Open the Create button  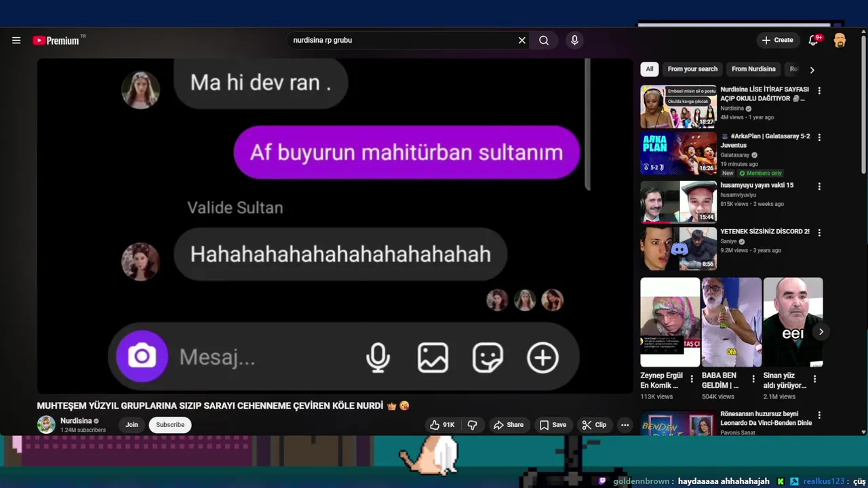pyautogui.click(x=777, y=40)
